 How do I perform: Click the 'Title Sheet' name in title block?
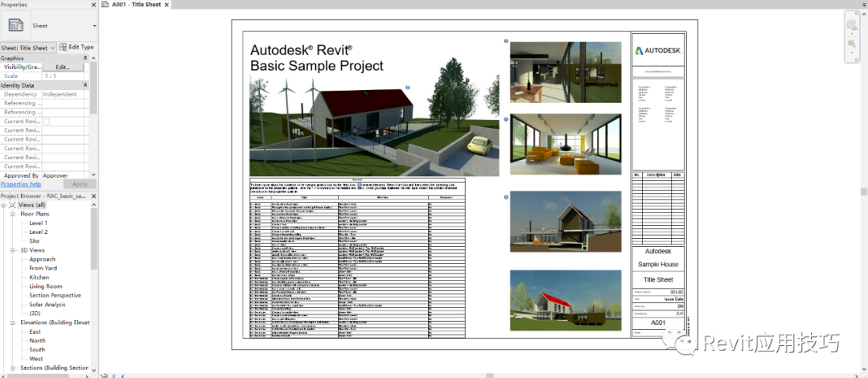pos(658,280)
